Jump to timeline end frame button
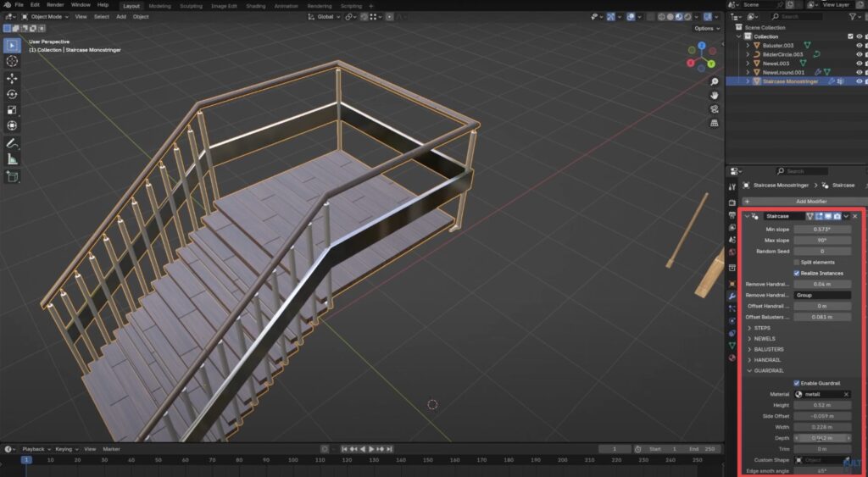868x477 pixels. click(389, 449)
